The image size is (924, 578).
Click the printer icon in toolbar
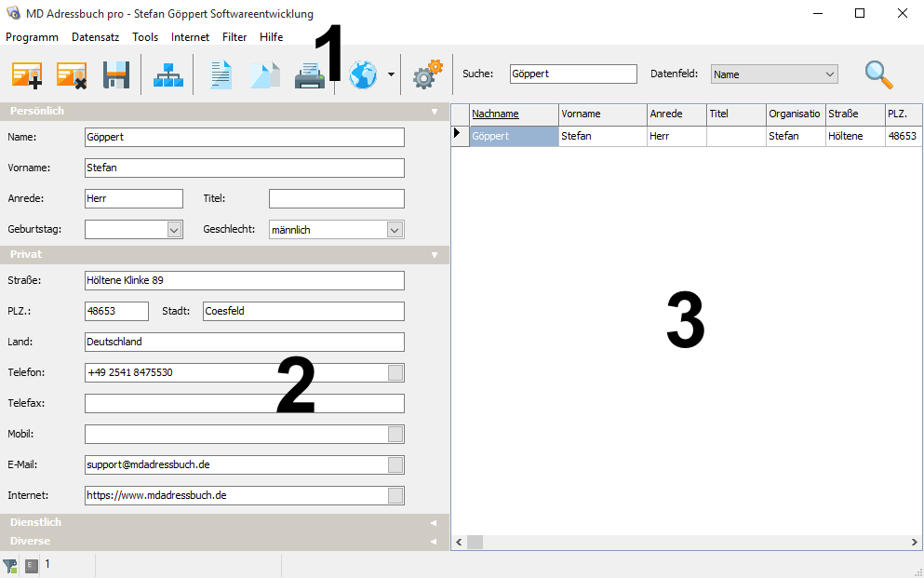[x=310, y=74]
